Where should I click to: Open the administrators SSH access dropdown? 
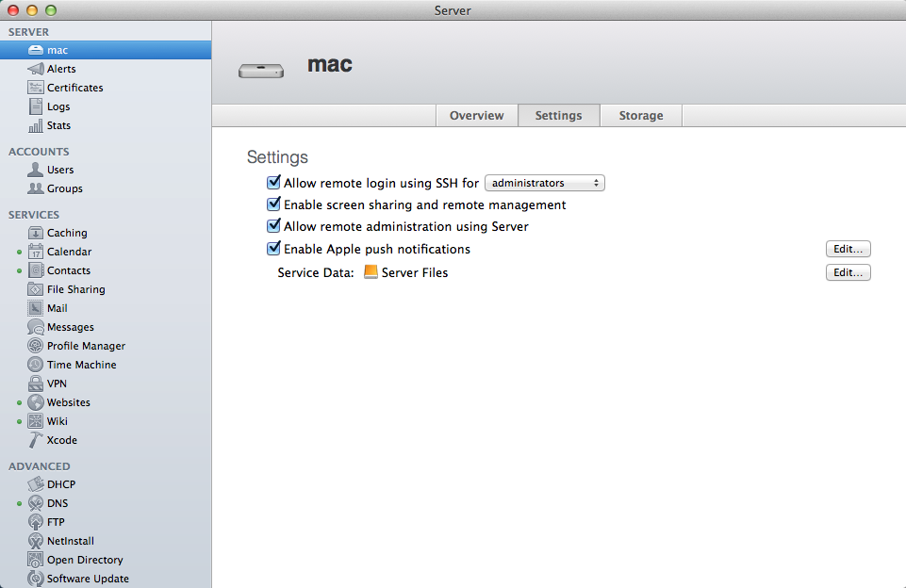click(545, 183)
